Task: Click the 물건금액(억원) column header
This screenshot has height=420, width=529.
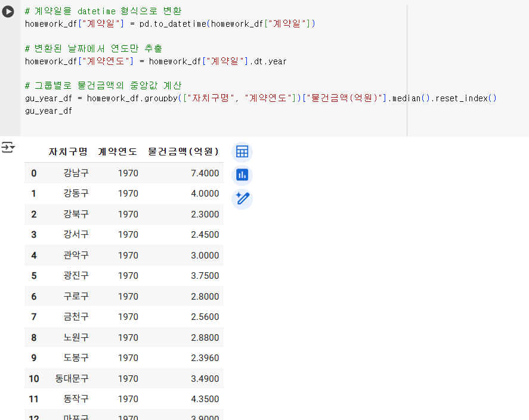Action: coord(183,152)
